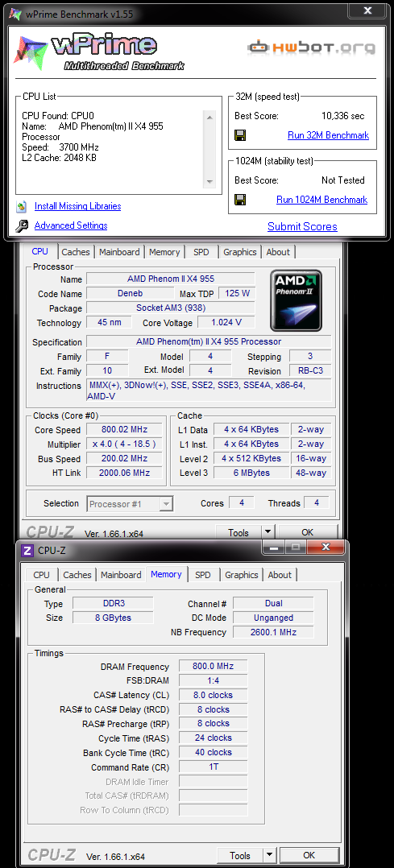Open the Submit Scores link

[x=303, y=226]
